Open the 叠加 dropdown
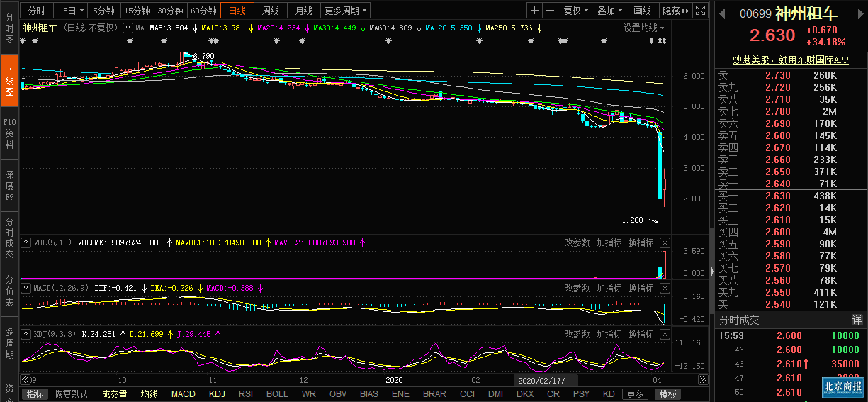868x402 pixels. point(609,11)
